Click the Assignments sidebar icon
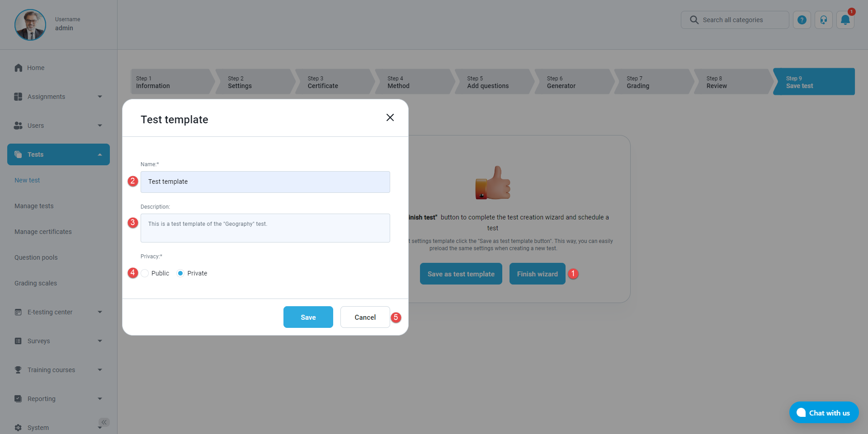Viewport: 868px width, 434px height. click(18, 97)
